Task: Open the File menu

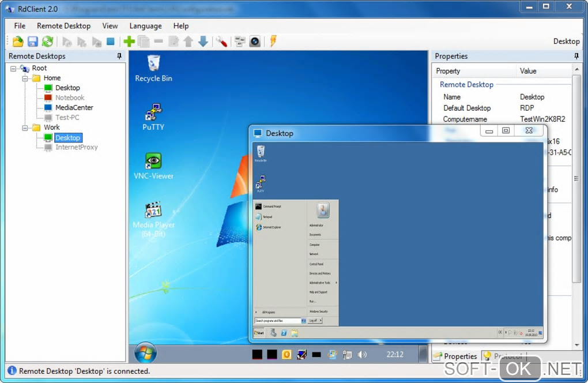Action: pos(20,26)
